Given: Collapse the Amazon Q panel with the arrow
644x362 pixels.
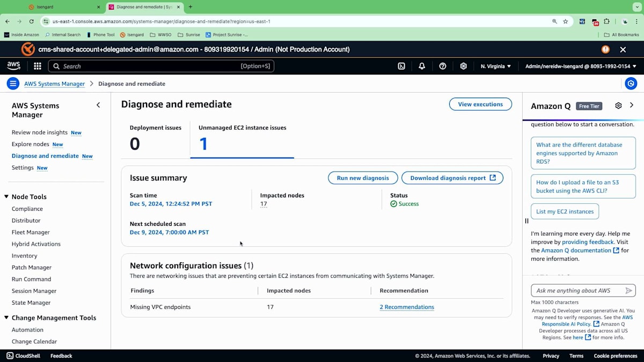Looking at the screenshot, I should tap(632, 105).
